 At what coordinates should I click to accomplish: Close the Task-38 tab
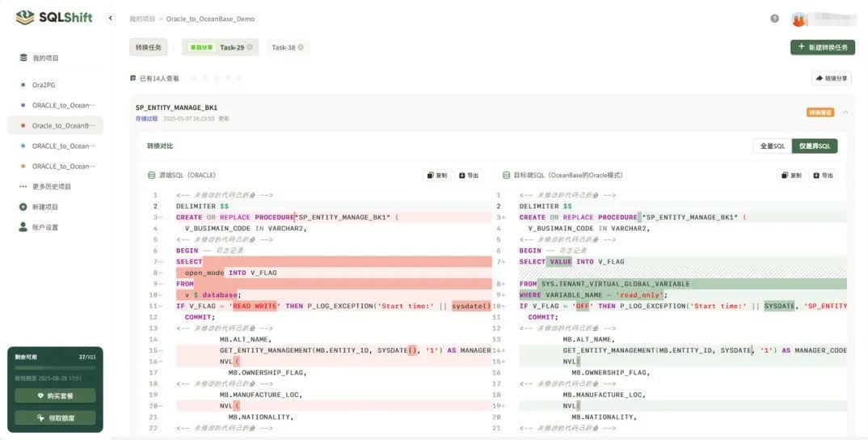point(301,47)
